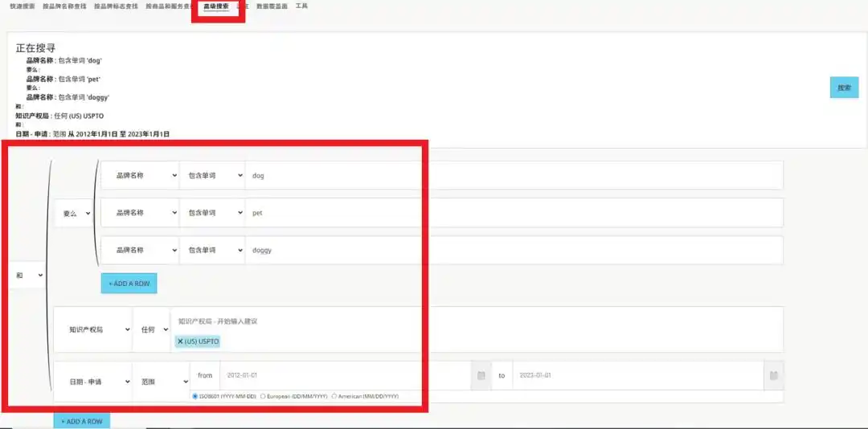Click the 知识产权局 suggestion input field
868x429 pixels.
coord(476,321)
